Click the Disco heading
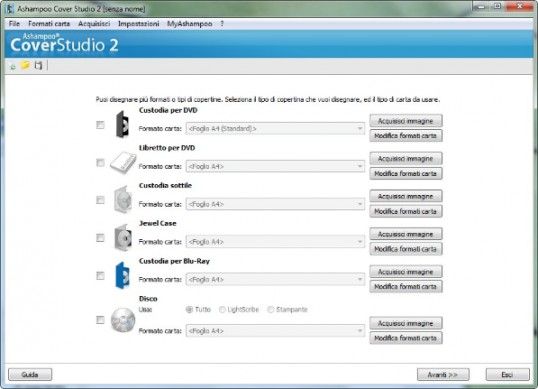The width and height of the screenshot is (538, 389). (148, 299)
